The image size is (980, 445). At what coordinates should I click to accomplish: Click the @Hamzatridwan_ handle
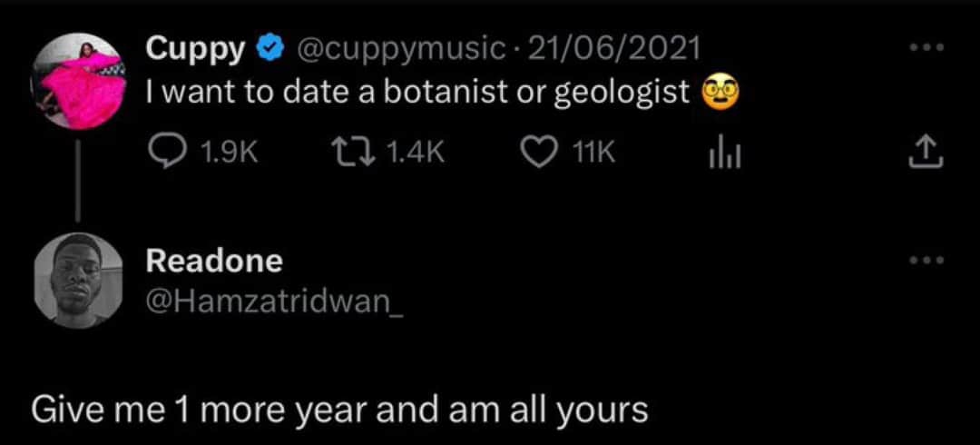(274, 300)
